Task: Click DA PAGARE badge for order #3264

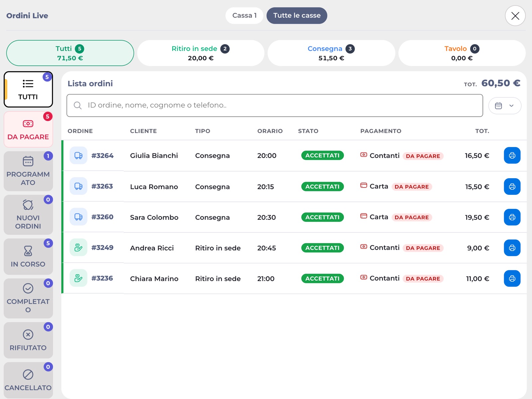Action: 423,156
